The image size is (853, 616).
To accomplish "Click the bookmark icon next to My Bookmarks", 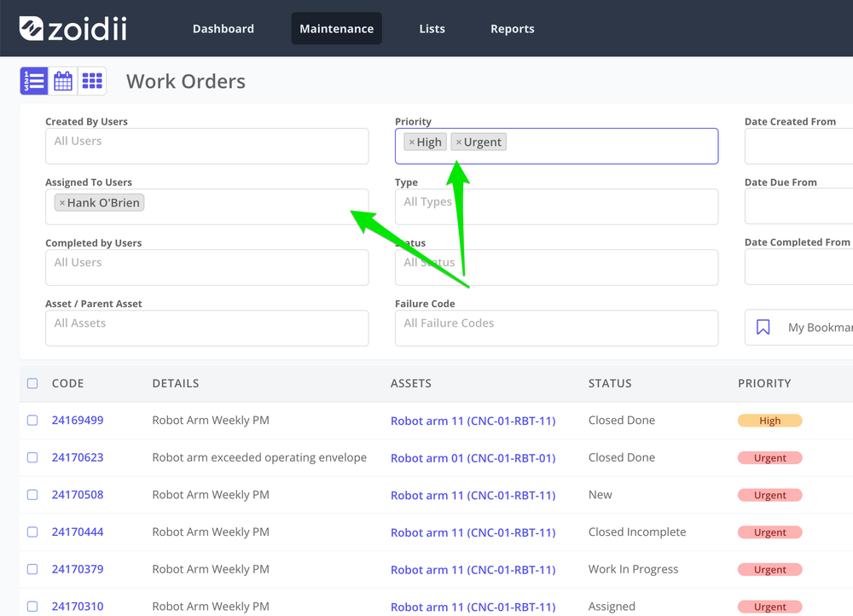I will 763,327.
